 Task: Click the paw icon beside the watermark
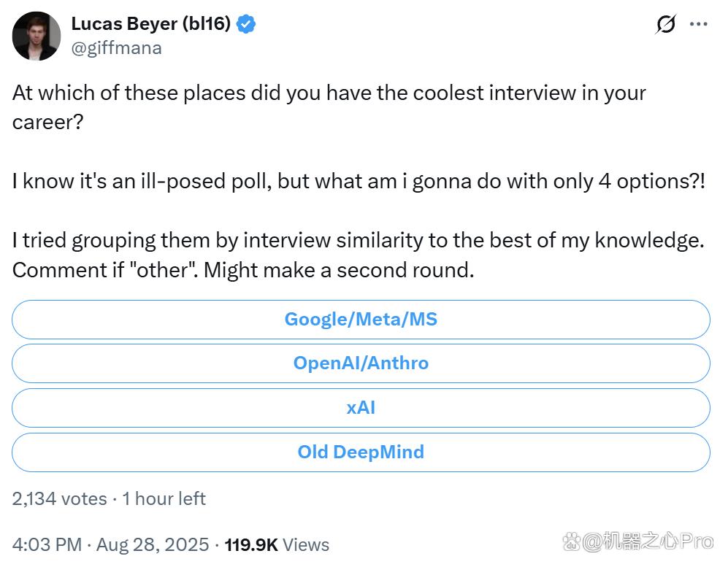point(572,541)
